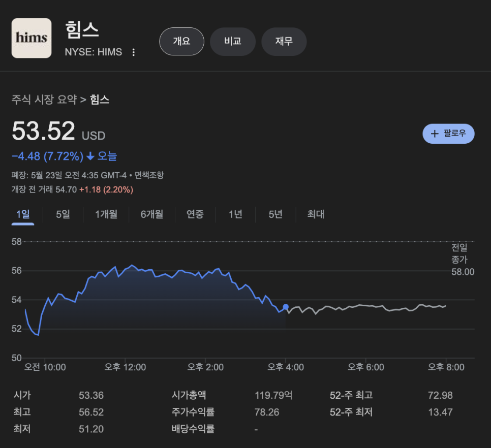Click the 52-주 최고 label
491x448 pixels.
[351, 395]
